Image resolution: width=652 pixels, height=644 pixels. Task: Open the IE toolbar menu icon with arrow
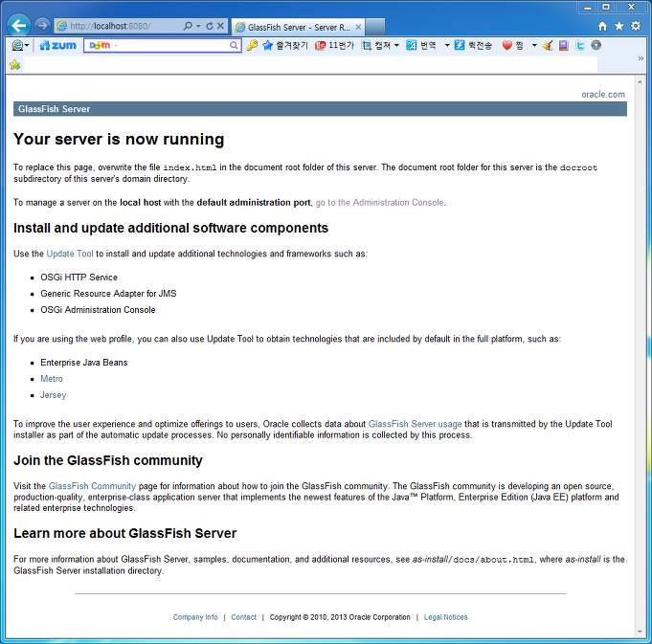20,45
